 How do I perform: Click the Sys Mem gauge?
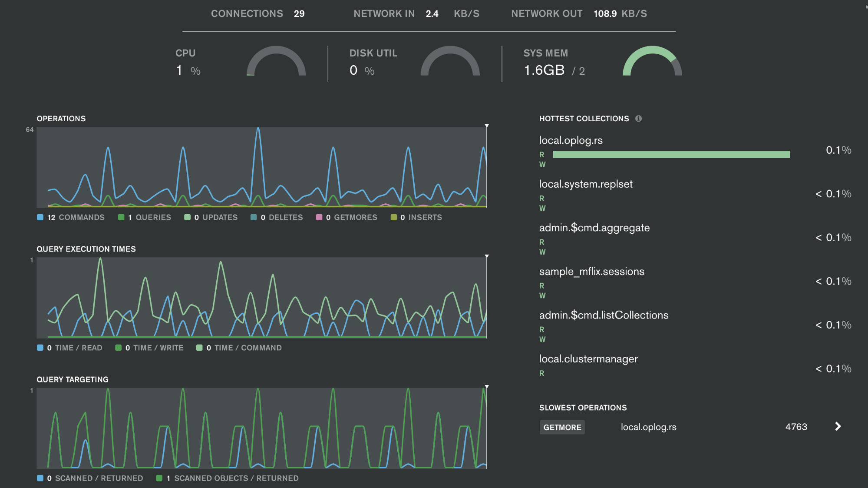pyautogui.click(x=652, y=61)
